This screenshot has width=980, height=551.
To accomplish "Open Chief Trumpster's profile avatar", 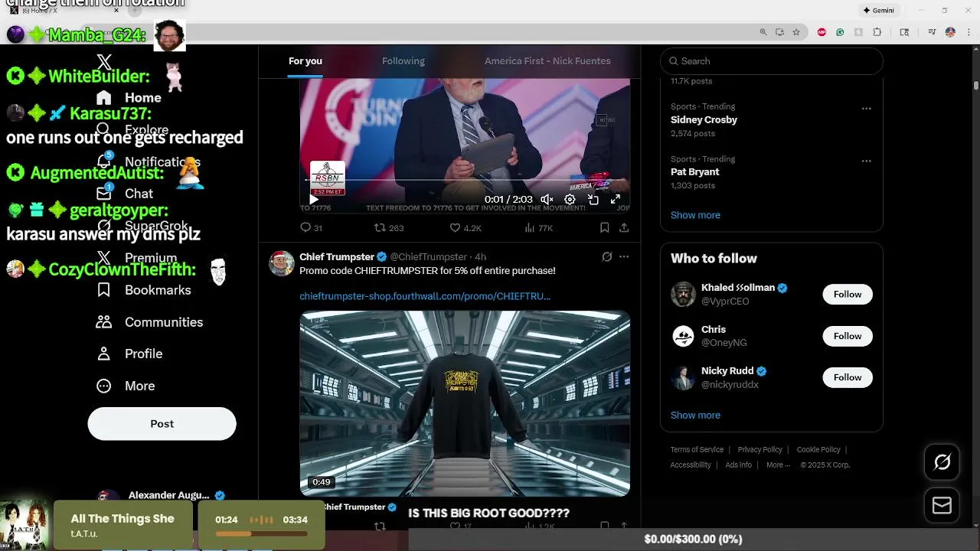I will [x=282, y=263].
